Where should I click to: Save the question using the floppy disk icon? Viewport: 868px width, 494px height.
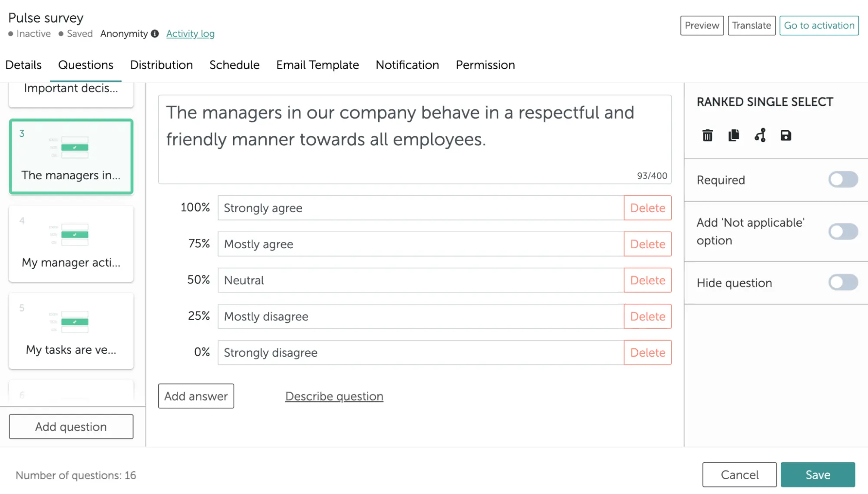[786, 135]
